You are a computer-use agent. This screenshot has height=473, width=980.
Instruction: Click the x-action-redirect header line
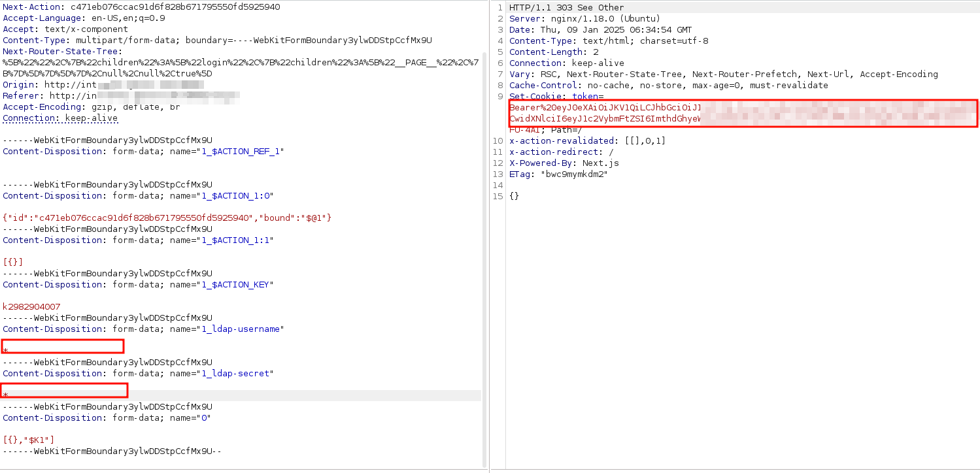[x=575, y=152]
